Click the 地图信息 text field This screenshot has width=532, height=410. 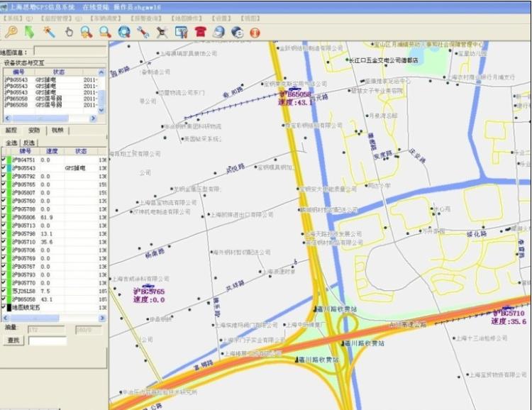click(70, 52)
